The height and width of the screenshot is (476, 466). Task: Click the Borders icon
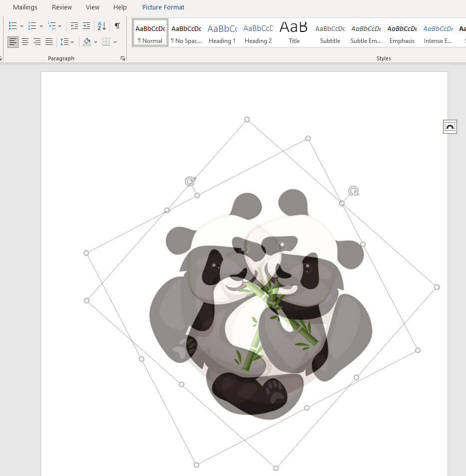106,42
